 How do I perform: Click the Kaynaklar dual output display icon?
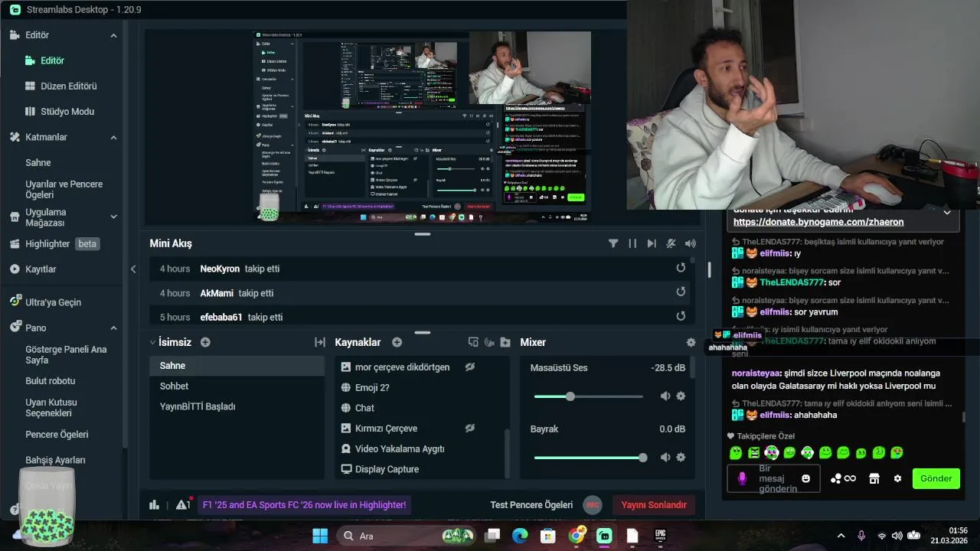click(x=473, y=342)
